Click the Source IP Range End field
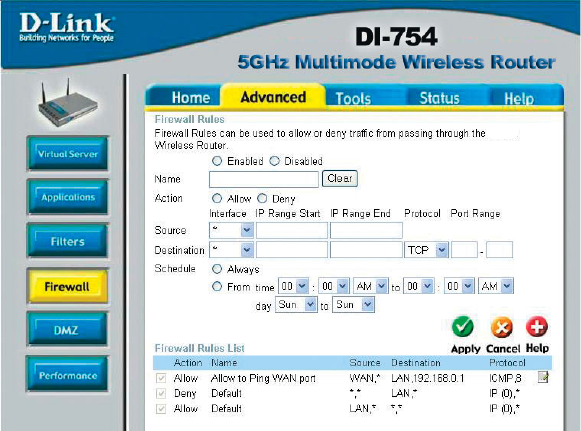 [366, 230]
